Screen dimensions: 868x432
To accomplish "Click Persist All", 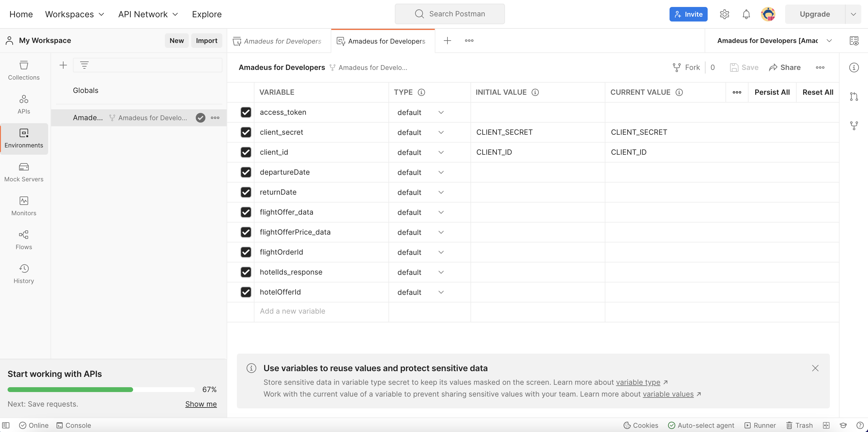I will [x=772, y=92].
